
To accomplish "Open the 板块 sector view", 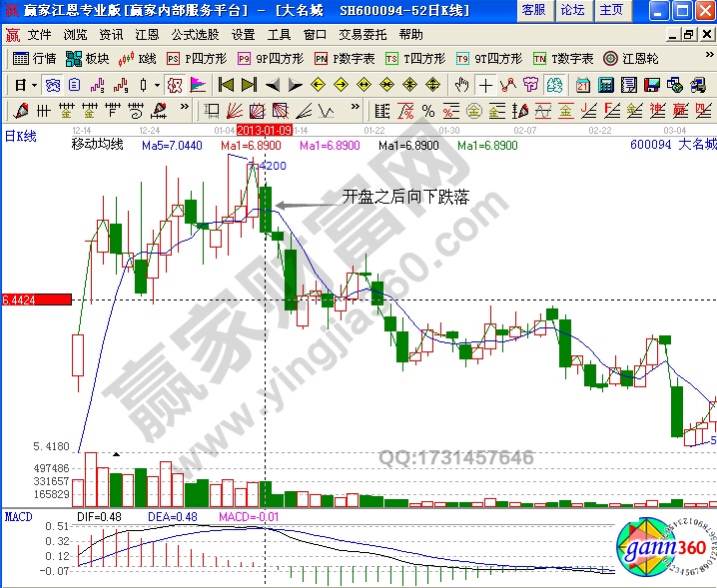I will pyautogui.click(x=88, y=59).
